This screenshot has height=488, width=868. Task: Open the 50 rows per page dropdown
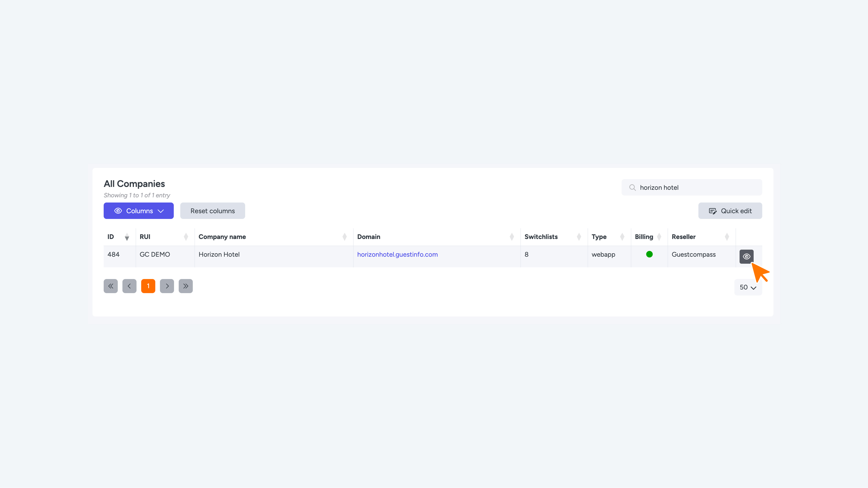coord(748,287)
